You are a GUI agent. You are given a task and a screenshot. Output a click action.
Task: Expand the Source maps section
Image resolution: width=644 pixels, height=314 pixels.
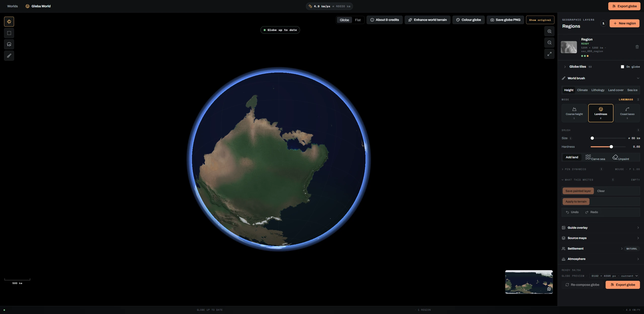(x=601, y=238)
